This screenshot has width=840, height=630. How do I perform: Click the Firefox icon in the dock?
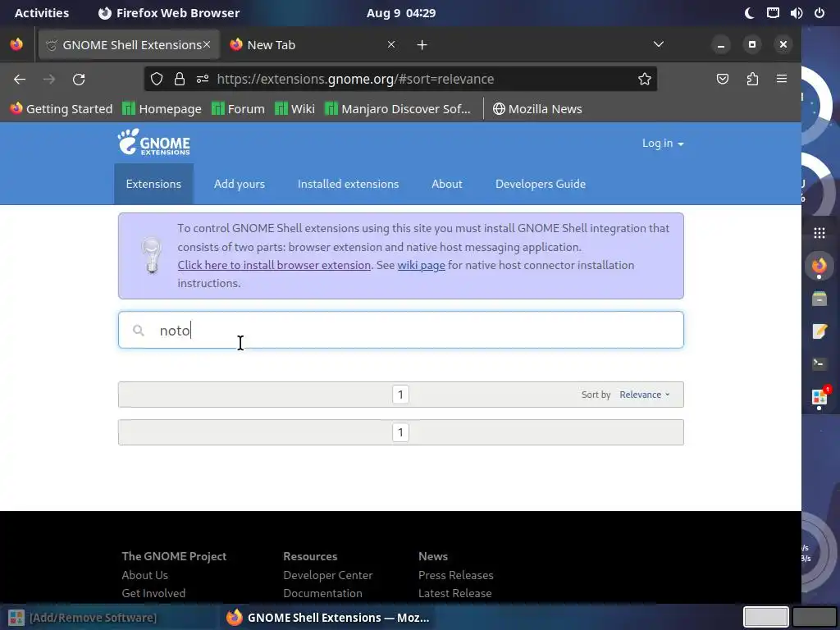819,266
